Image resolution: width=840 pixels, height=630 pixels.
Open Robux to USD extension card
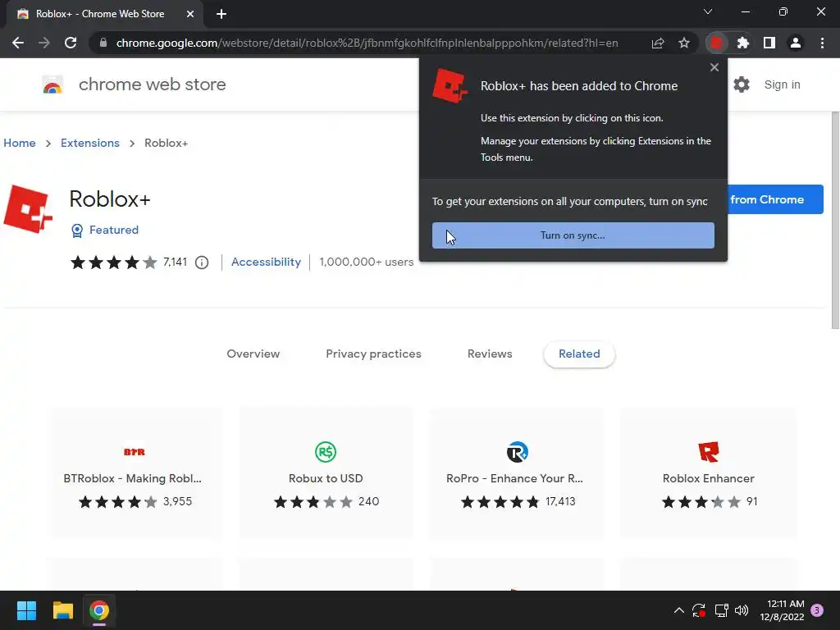[326, 473]
